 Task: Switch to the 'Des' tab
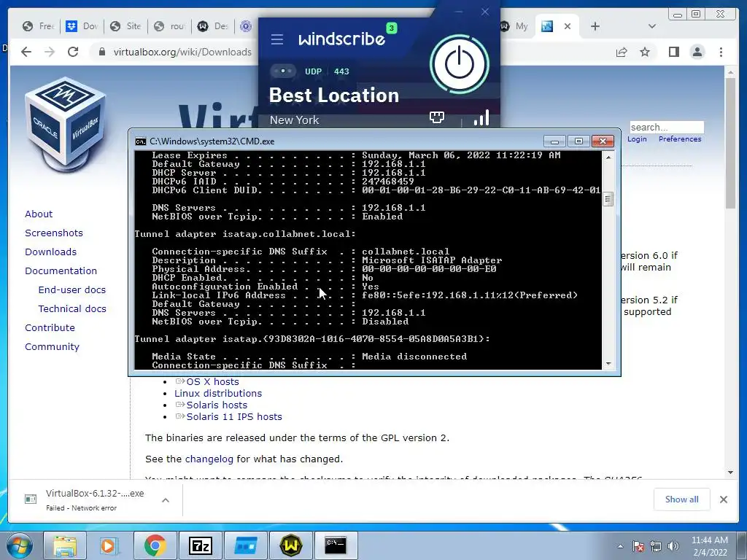click(x=214, y=26)
